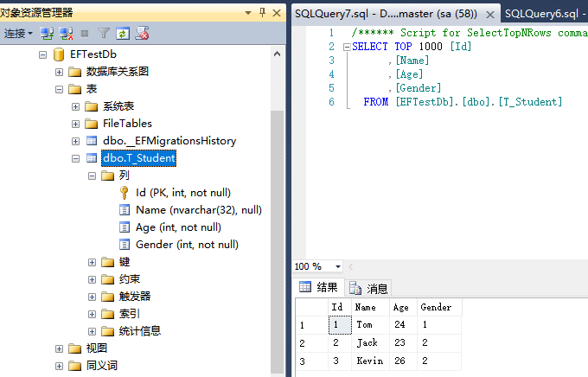Select the dbo.T_Student table label
Screen dimensions: 588x377
138,158
